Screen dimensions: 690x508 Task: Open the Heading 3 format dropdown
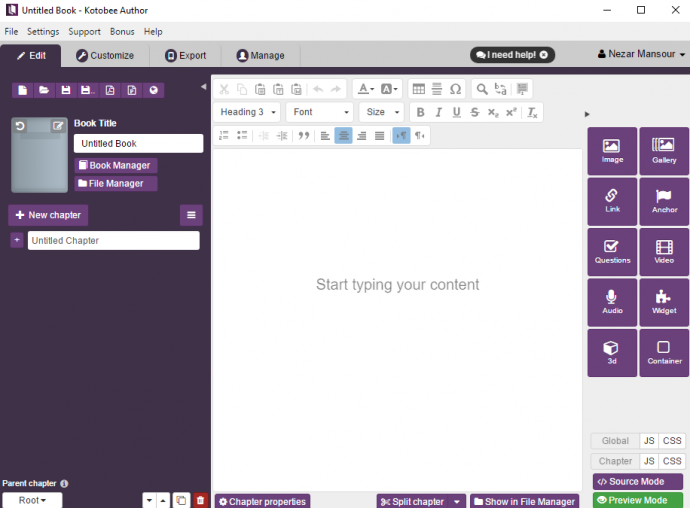tap(247, 112)
